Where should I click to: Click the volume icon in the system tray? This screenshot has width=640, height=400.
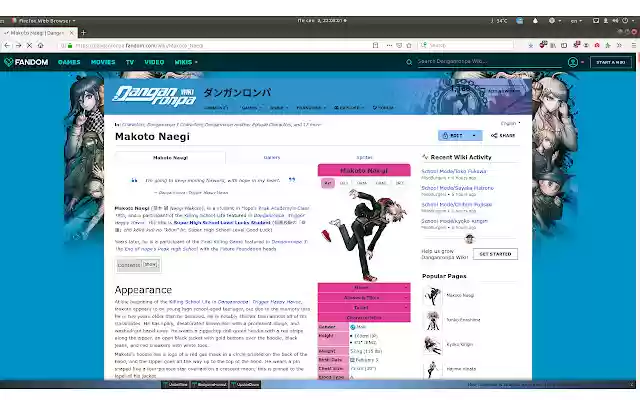616,20
